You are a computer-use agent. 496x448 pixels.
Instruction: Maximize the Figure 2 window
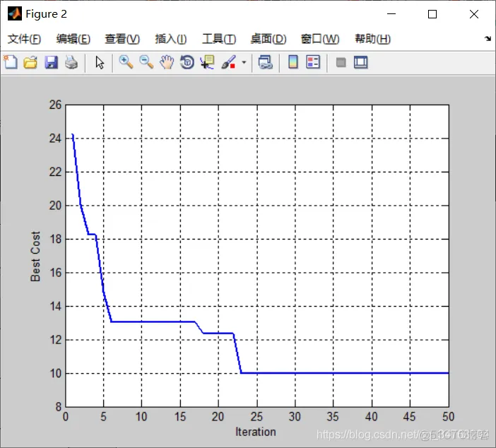[432, 14]
